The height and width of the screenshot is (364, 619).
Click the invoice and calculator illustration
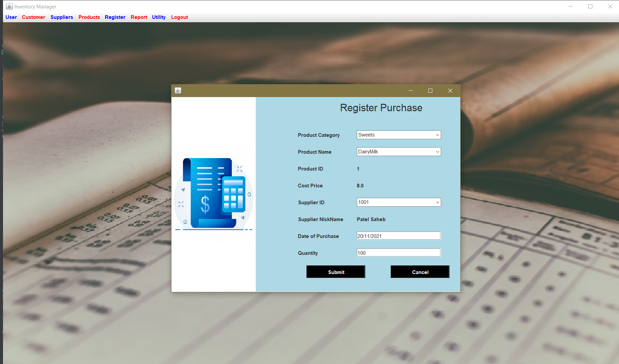213,194
